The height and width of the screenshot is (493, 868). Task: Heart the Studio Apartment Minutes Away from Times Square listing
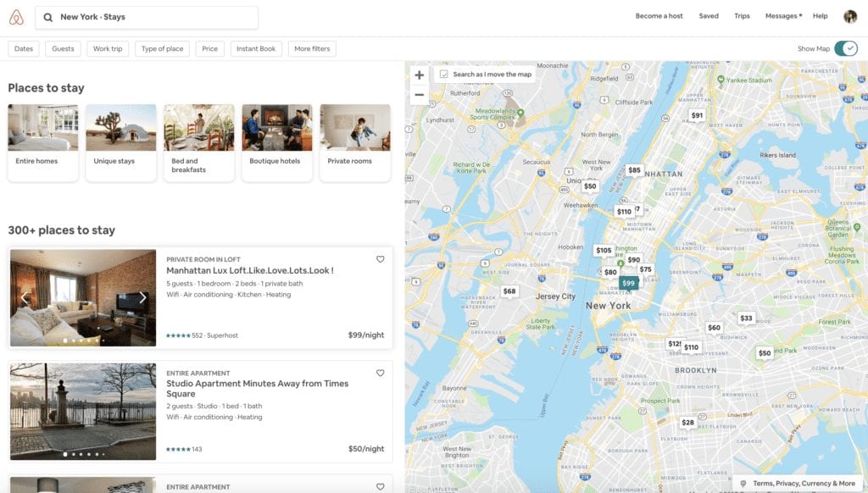pyautogui.click(x=381, y=373)
